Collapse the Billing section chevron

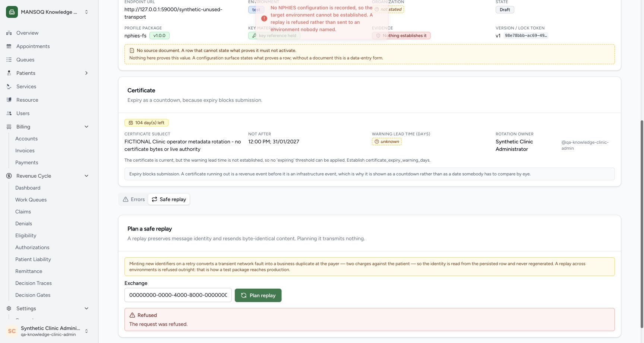pos(86,127)
